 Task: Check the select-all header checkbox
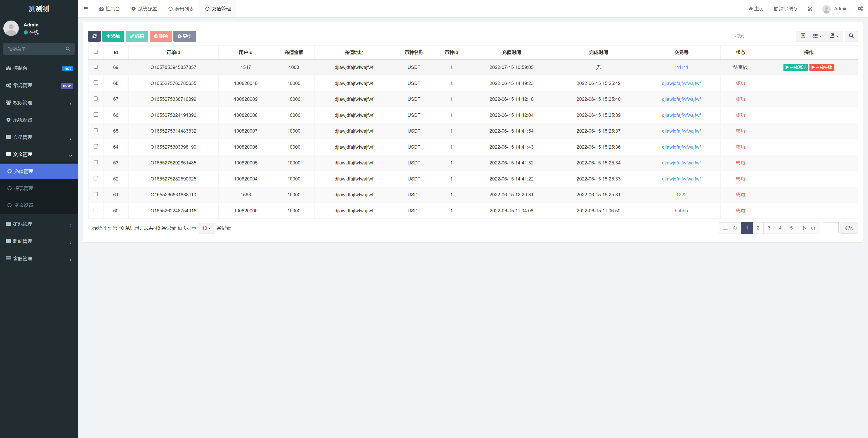(96, 52)
